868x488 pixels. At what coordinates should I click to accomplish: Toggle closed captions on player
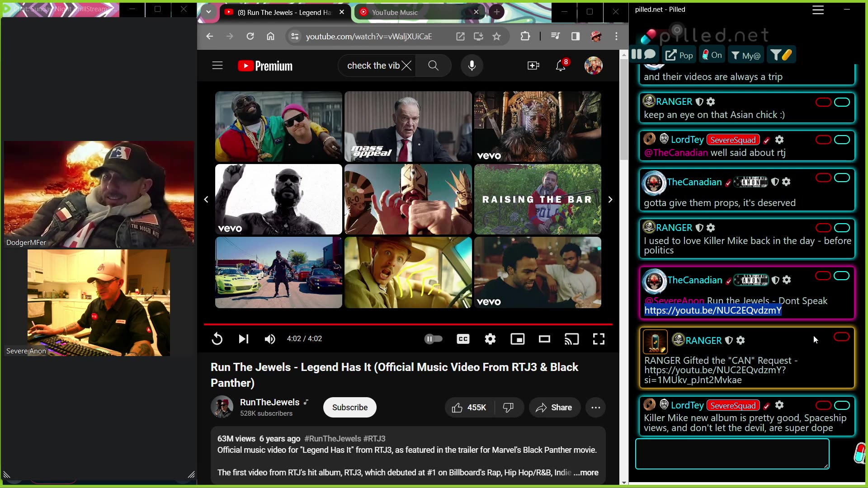pyautogui.click(x=463, y=339)
